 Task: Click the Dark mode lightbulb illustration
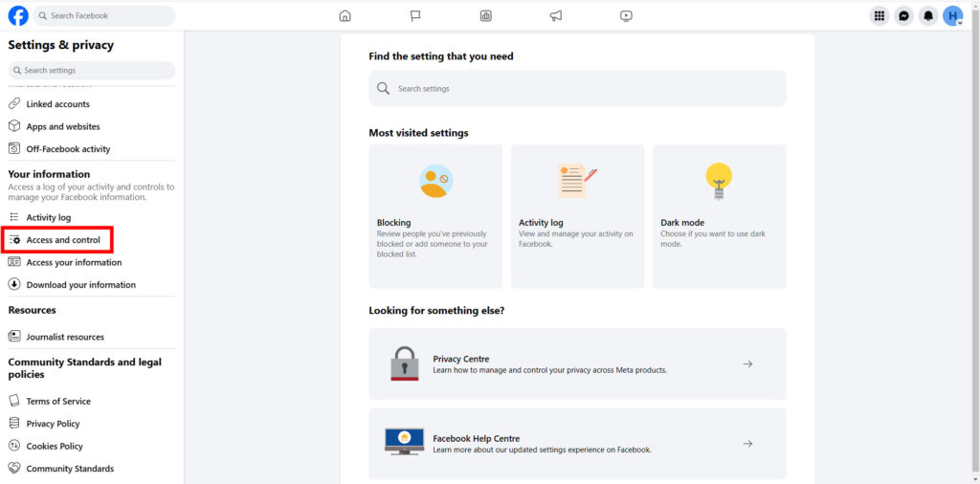[x=719, y=181]
